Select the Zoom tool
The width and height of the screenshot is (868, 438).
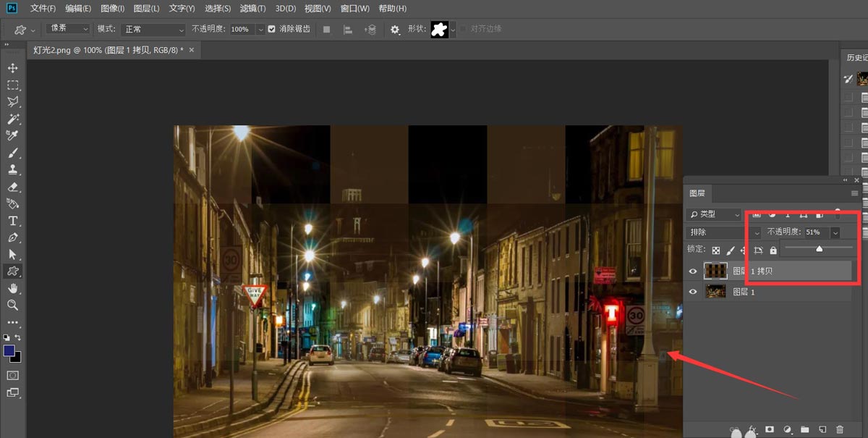pos(13,305)
